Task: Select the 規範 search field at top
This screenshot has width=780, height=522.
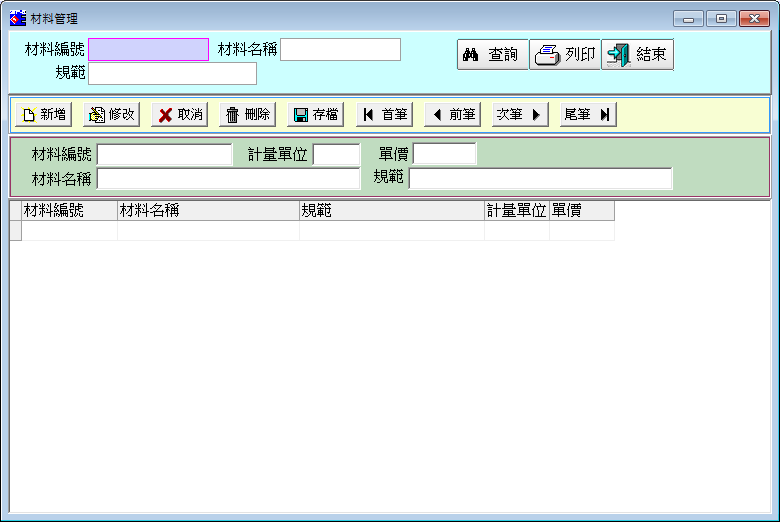Action: pyautogui.click(x=172, y=73)
